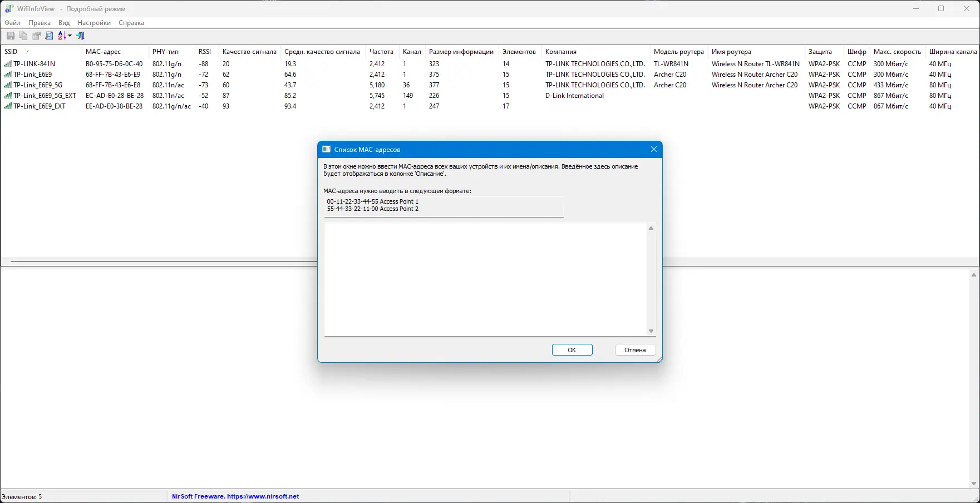
Task: Sort by the MAC-адрес column header
Action: pos(115,52)
